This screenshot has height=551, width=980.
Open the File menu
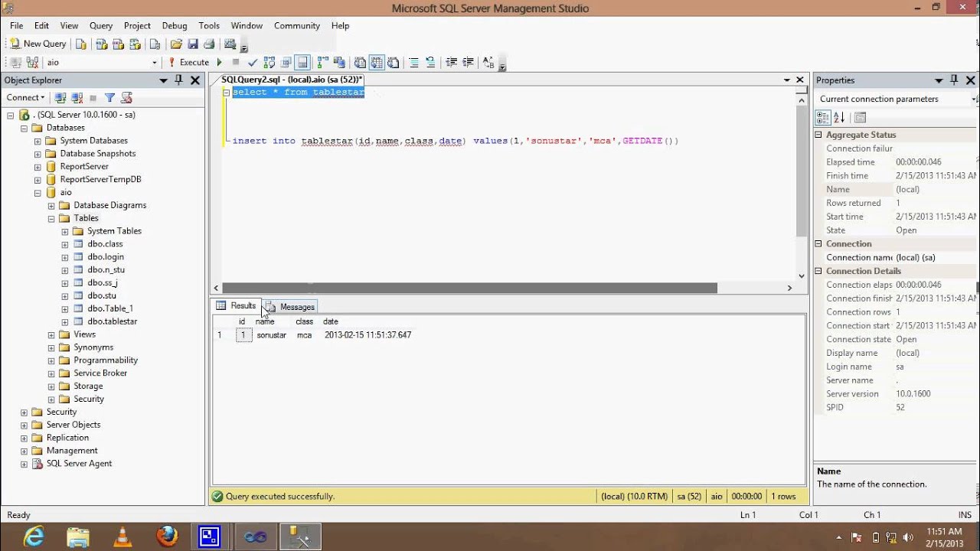[x=16, y=25]
